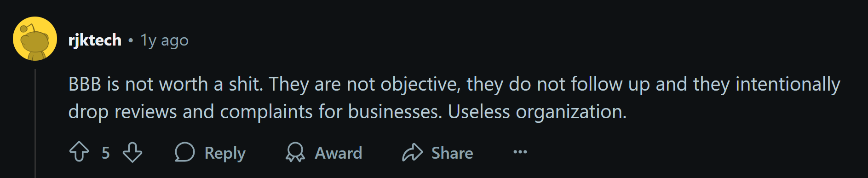Open the rjktech username profile link
This screenshot has height=178, width=868.
click(95, 40)
